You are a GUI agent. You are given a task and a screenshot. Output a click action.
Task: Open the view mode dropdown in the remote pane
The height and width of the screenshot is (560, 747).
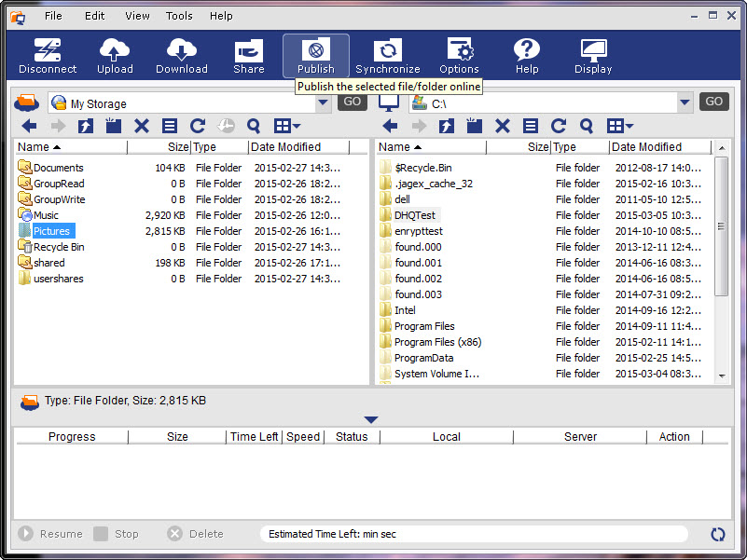pos(286,126)
